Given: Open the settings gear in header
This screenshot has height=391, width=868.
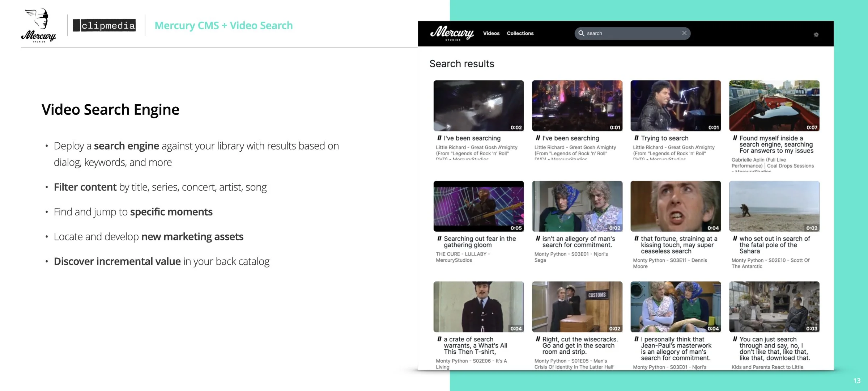Looking at the screenshot, I should pyautogui.click(x=816, y=35).
